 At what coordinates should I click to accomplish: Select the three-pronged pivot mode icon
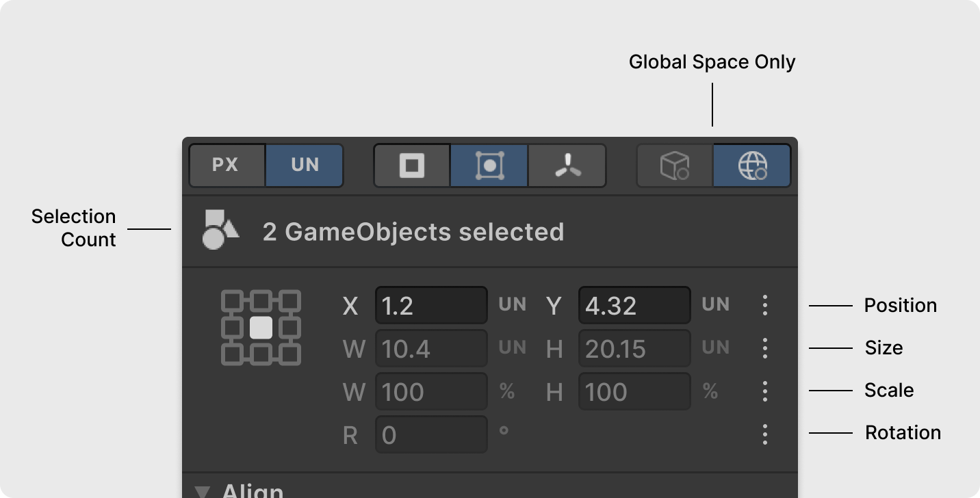pyautogui.click(x=567, y=166)
